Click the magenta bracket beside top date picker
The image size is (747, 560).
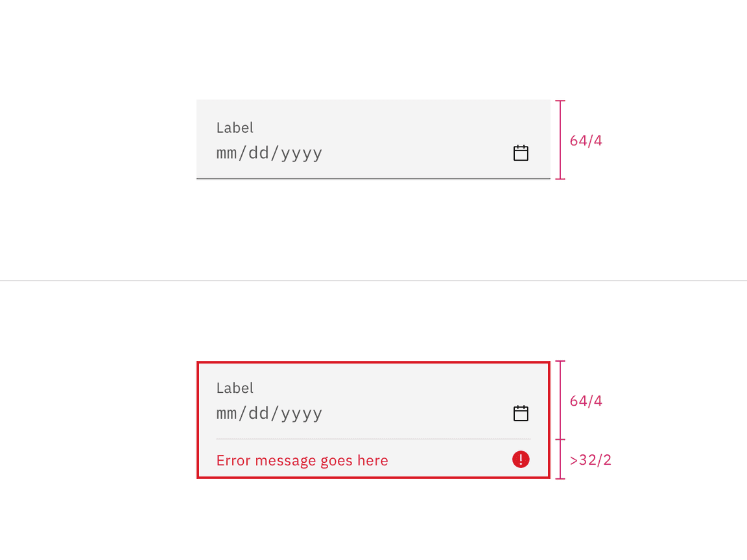click(561, 139)
